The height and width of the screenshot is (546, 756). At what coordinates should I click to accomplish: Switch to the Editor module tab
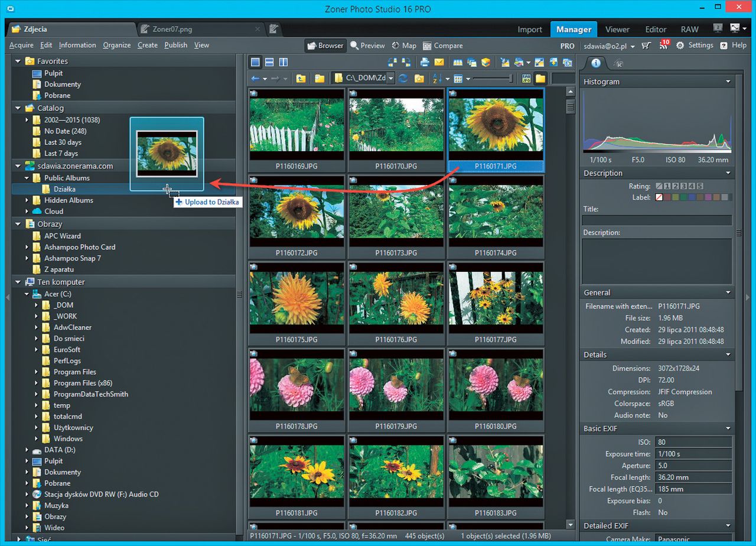(x=656, y=30)
